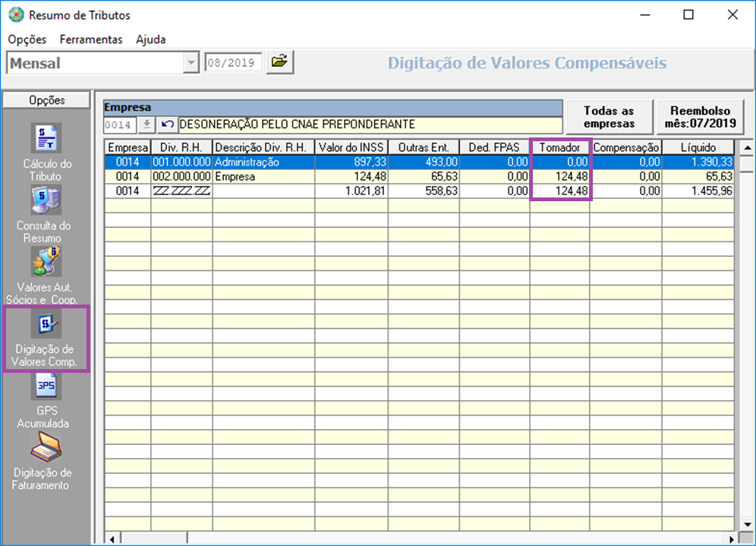Image resolution: width=756 pixels, height=546 pixels.
Task: Click the Líquido column header
Action: 698,147
